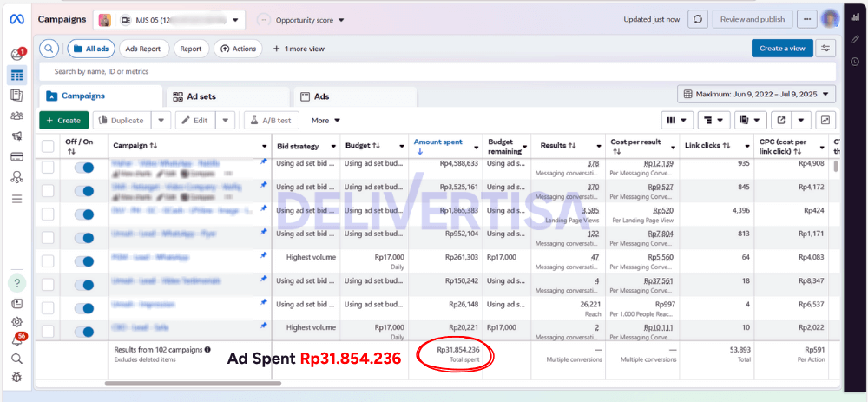The height and width of the screenshot is (402, 868).
Task: Open Ads reporting icon in left sidebar
Action: point(16,96)
